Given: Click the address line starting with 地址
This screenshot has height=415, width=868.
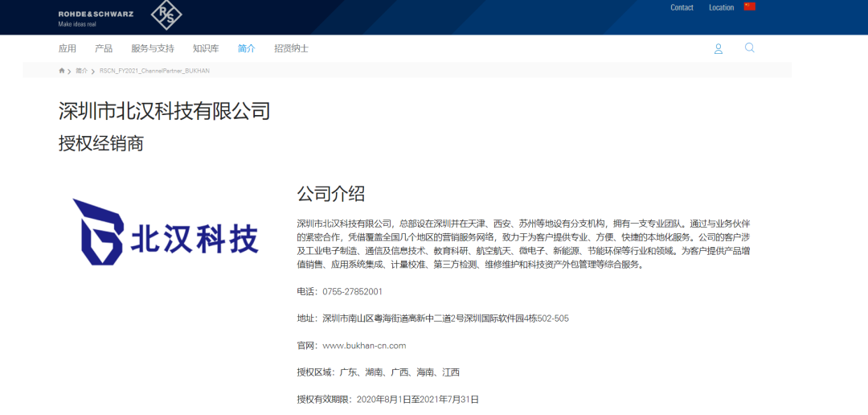Looking at the screenshot, I should 433,318.
